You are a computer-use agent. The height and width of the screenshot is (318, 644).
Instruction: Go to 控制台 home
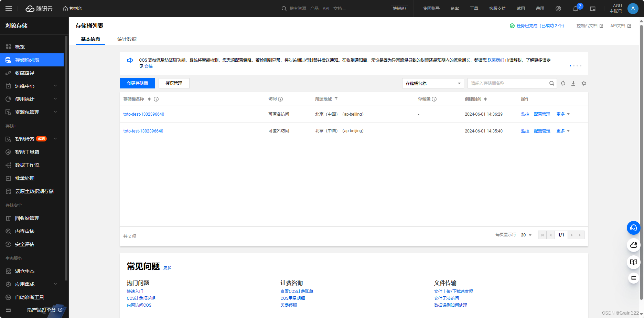[72, 9]
